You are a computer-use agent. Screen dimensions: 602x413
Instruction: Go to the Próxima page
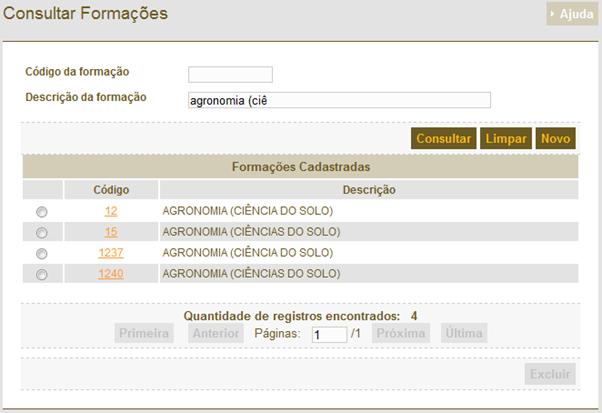(x=401, y=333)
